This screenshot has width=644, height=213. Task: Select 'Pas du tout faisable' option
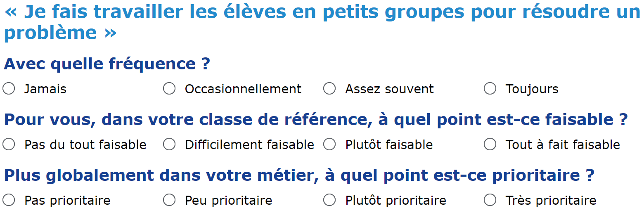[9, 144]
